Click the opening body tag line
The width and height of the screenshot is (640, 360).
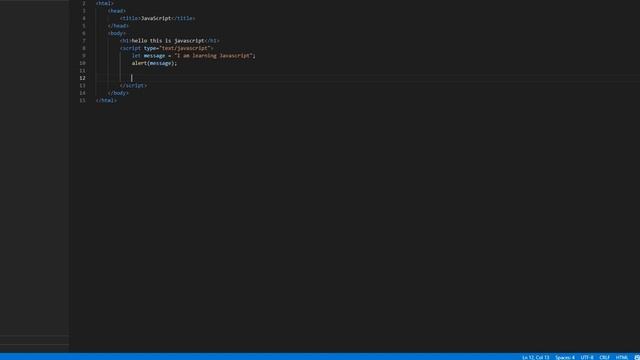(x=117, y=33)
